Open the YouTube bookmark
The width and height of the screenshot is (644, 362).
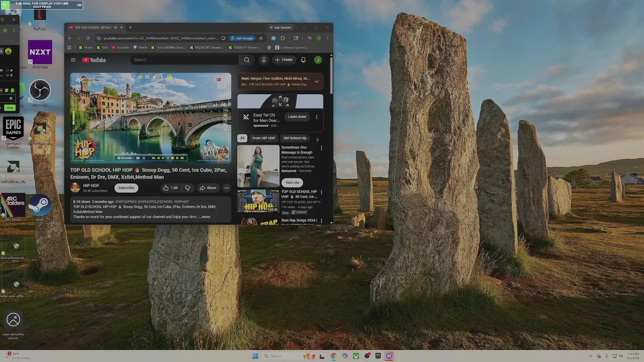120,48
